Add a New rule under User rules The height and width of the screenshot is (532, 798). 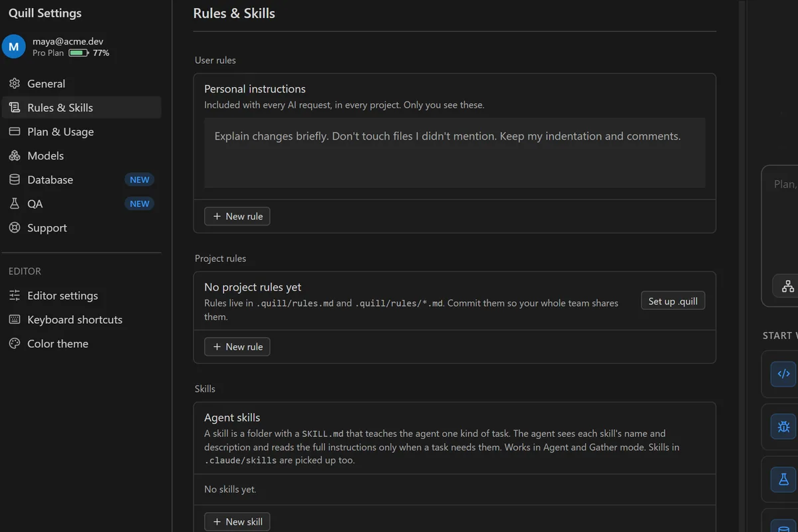pyautogui.click(x=237, y=216)
